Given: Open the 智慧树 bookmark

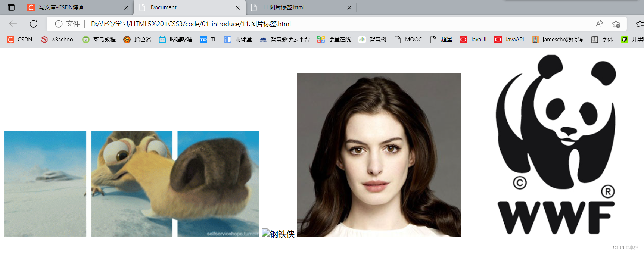Looking at the screenshot, I should click(373, 40).
